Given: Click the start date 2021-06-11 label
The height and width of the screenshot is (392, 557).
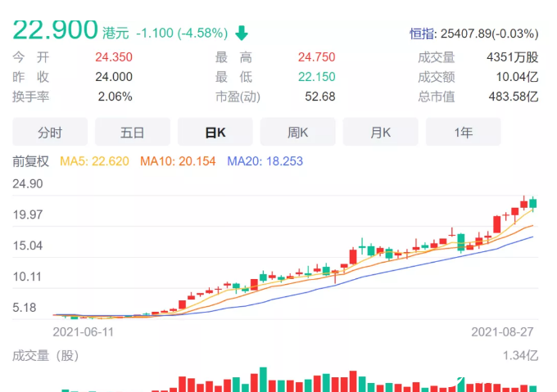Looking at the screenshot, I should click(83, 332).
